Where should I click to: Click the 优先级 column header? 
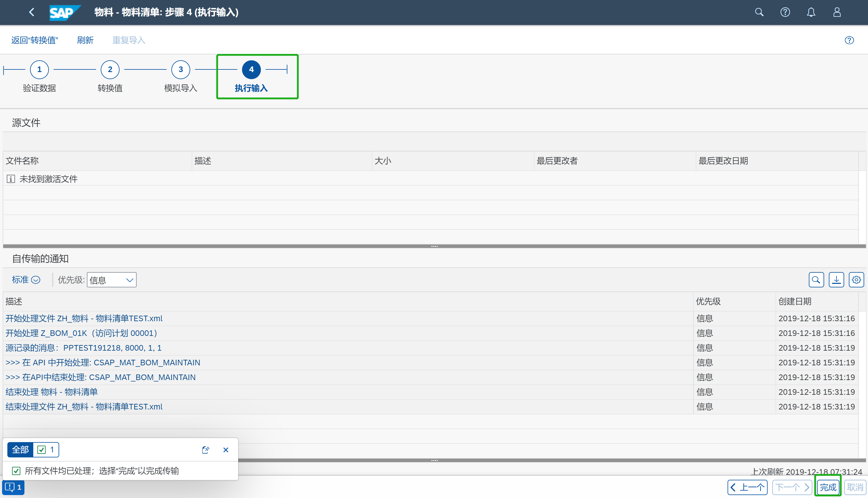(735, 301)
